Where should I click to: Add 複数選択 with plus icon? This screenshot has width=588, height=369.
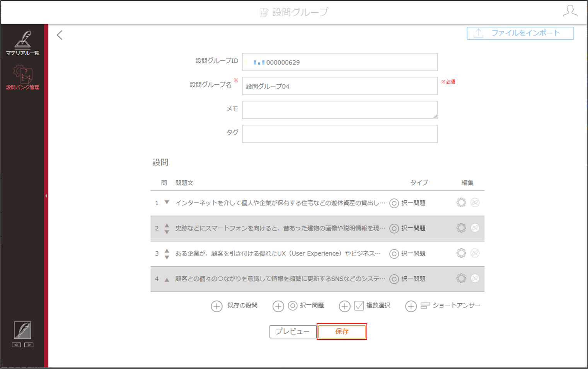(x=344, y=306)
